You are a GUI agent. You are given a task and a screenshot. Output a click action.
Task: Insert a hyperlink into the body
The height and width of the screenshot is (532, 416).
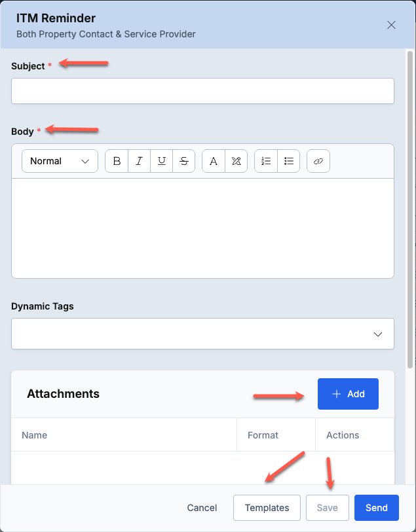point(318,161)
